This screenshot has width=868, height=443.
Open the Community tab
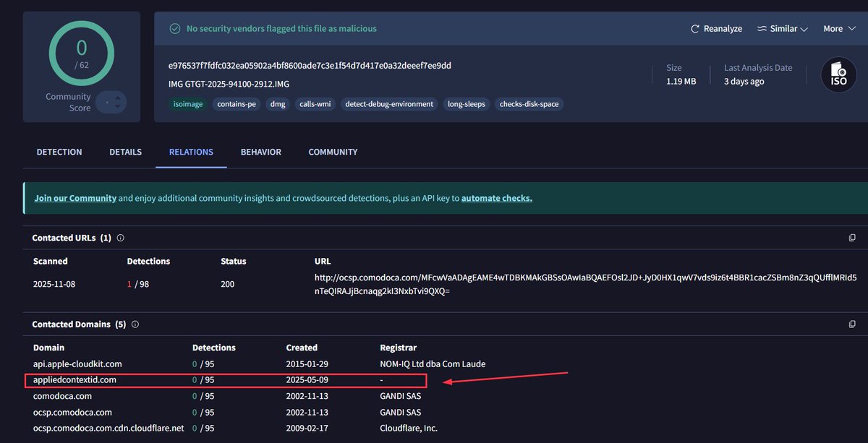pos(333,152)
